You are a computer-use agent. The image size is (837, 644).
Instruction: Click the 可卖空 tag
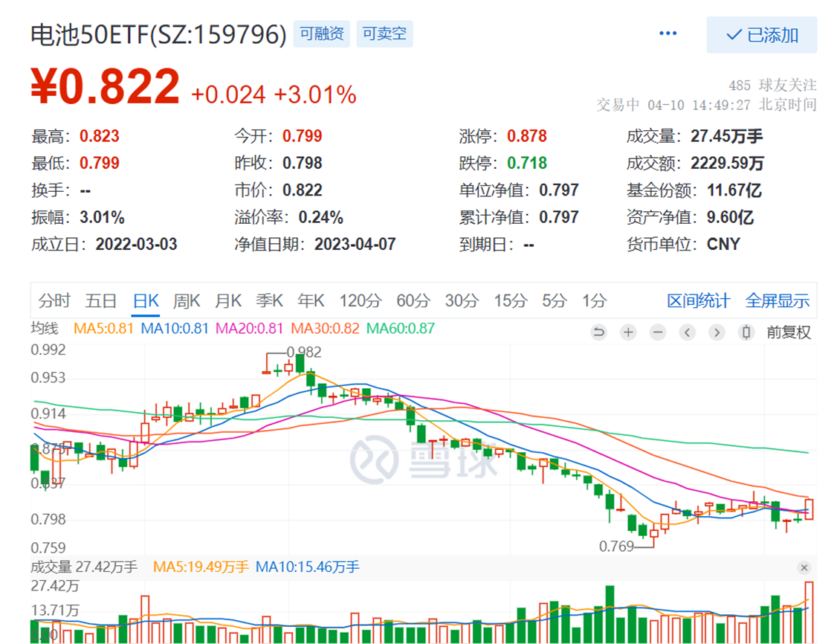pos(384,33)
